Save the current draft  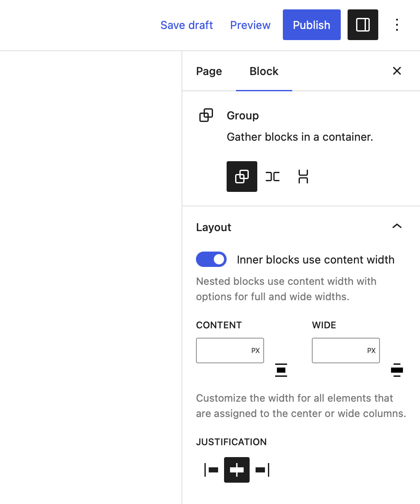pyautogui.click(x=186, y=25)
